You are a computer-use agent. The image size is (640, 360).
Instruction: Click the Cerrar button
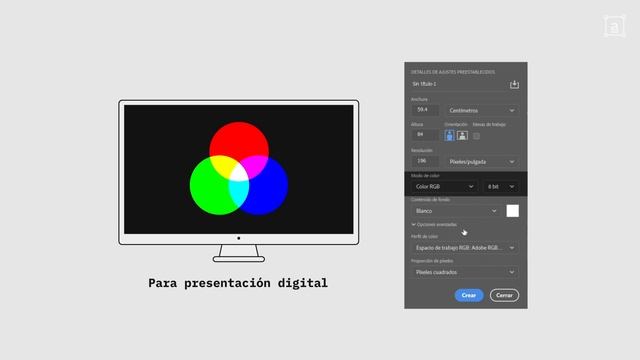point(504,295)
